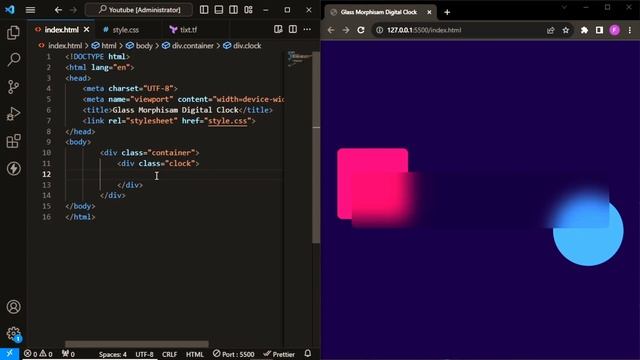Click the browser address bar URL

(424, 30)
